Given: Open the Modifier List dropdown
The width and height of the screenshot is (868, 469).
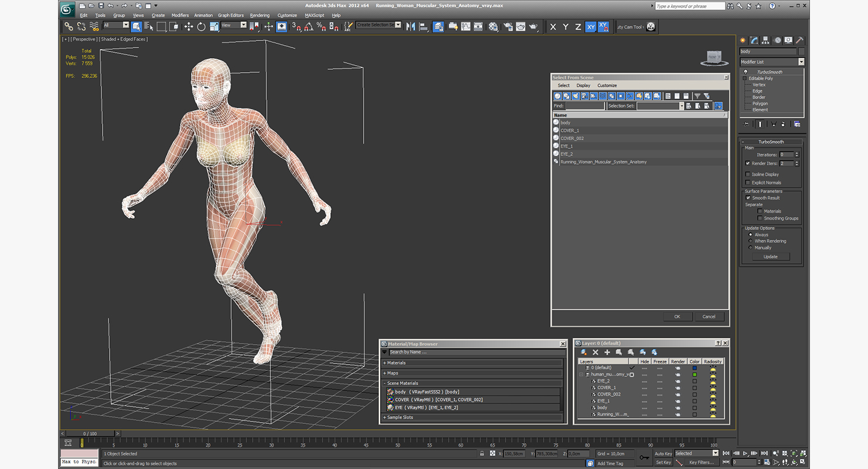Looking at the screenshot, I should [772, 62].
